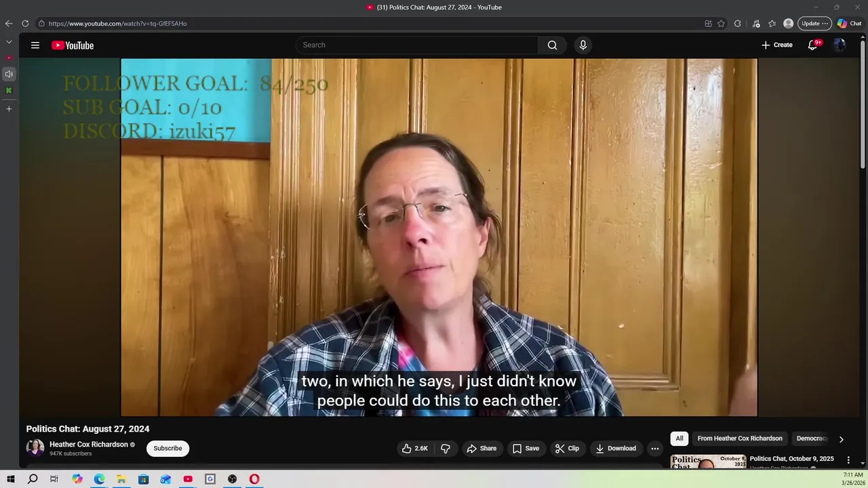Screen dimensions: 868x488
Task: Open the YouTube app in the taskbar
Action: (x=188, y=479)
